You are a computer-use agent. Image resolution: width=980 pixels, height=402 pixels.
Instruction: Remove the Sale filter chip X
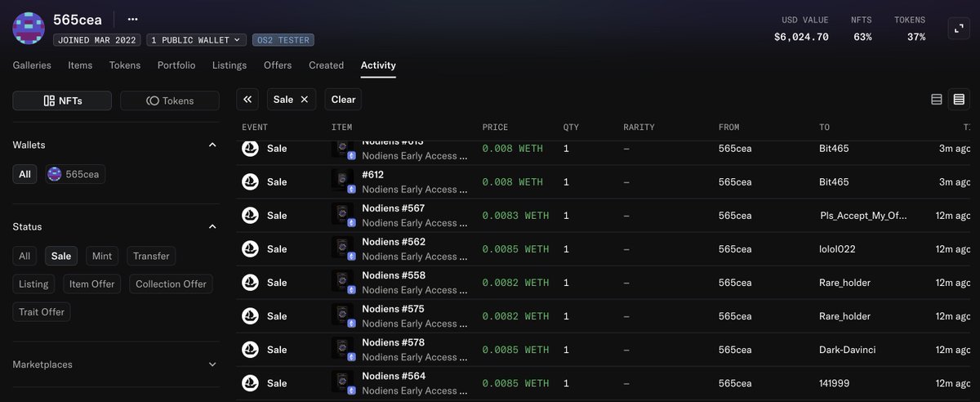305,100
